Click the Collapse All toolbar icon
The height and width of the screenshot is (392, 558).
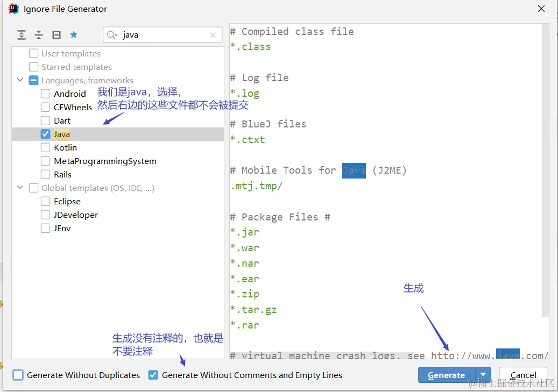[39, 35]
